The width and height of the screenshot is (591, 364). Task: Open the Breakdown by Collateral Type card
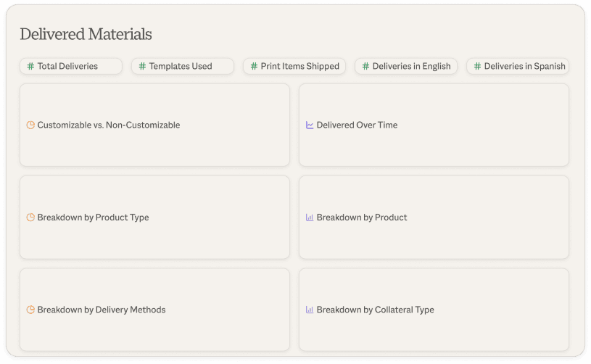point(434,310)
